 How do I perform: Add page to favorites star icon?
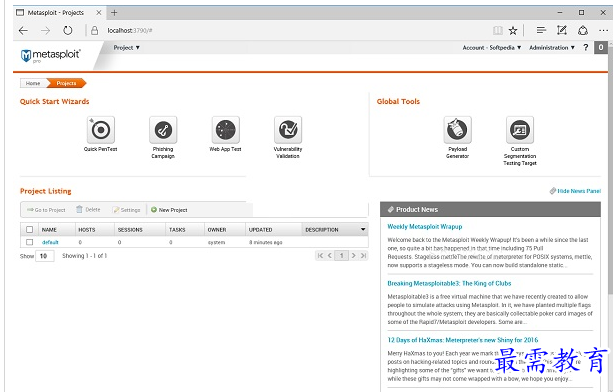click(x=513, y=30)
